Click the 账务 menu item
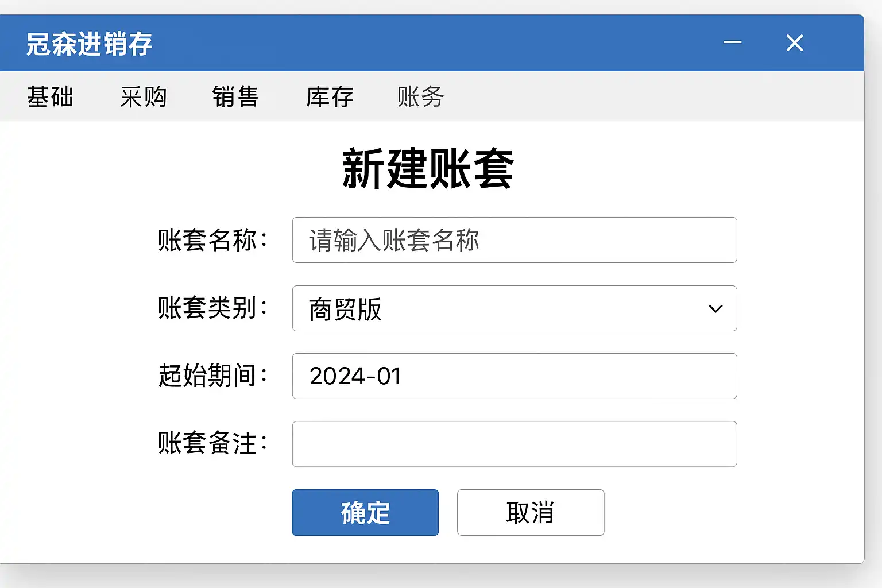Image resolution: width=882 pixels, height=588 pixels. [x=421, y=96]
